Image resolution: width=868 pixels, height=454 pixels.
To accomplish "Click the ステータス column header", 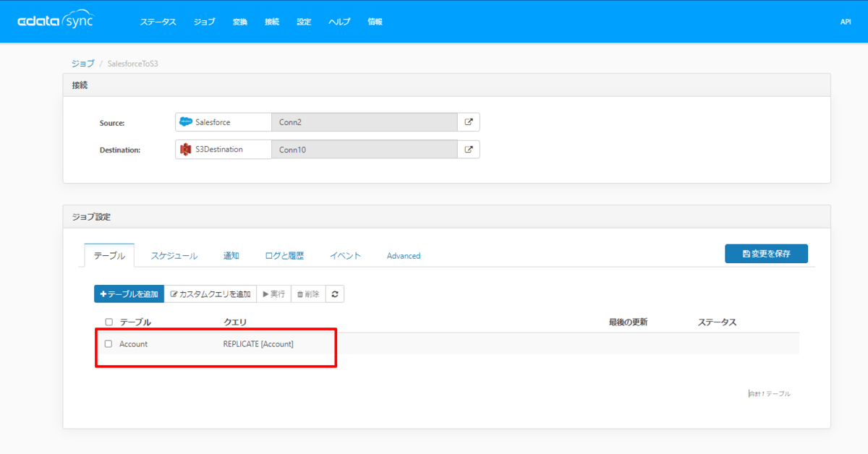I will pos(717,322).
